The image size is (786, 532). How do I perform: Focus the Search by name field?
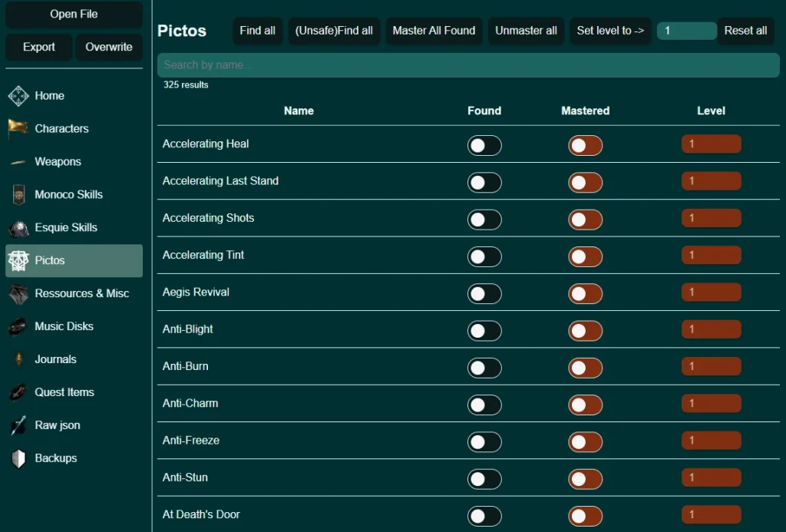(x=468, y=65)
